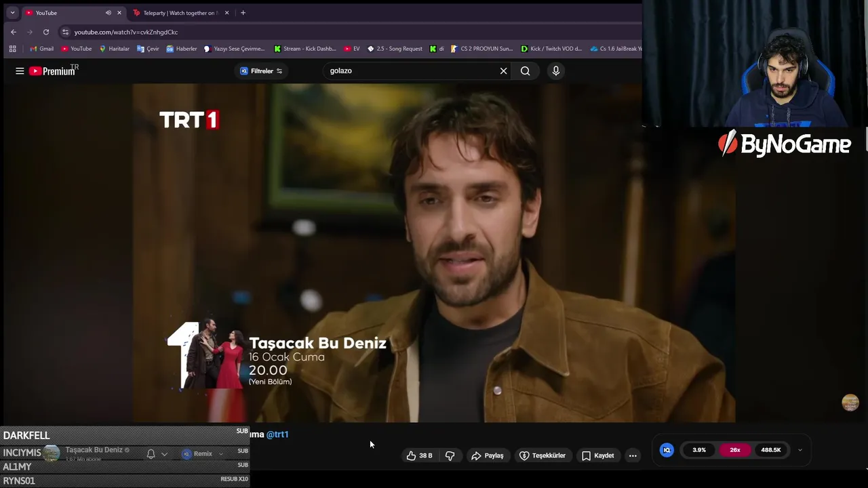This screenshot has height=488, width=868.
Task: Open the @trt1 channel link
Action: pos(277,434)
